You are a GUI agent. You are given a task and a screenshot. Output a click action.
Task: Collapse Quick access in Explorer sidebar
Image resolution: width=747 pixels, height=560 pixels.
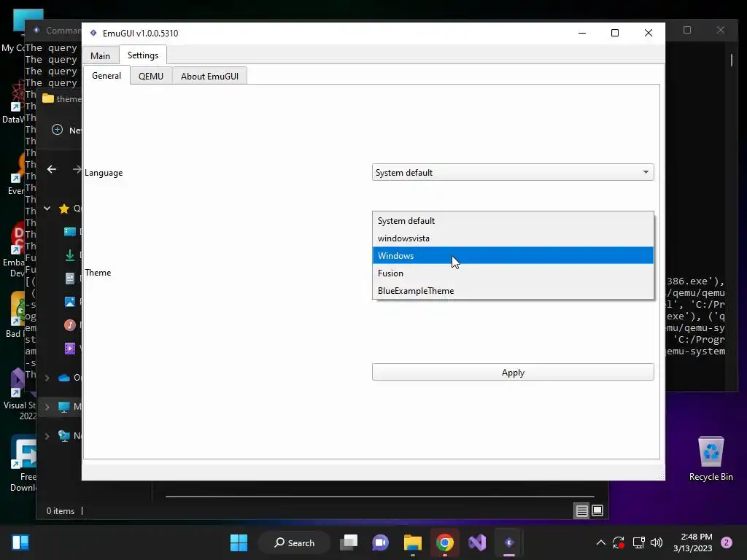[x=47, y=208]
